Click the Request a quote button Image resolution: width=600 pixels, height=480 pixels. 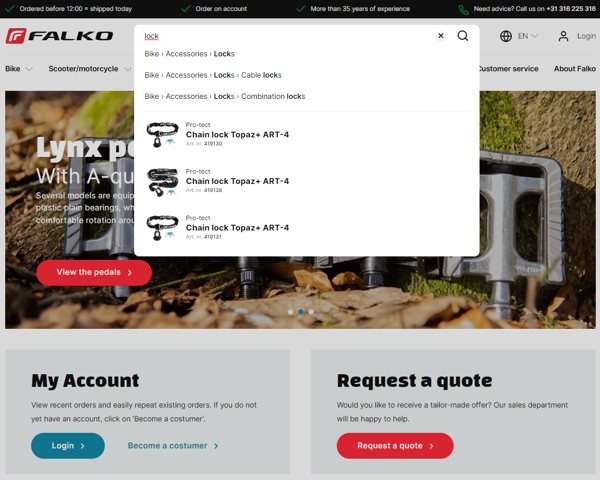tap(394, 446)
